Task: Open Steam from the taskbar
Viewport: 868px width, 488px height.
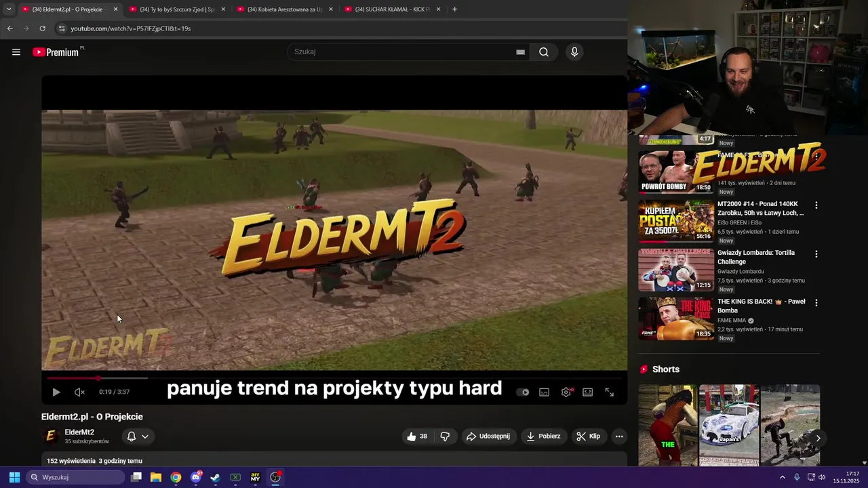Action: (216, 477)
